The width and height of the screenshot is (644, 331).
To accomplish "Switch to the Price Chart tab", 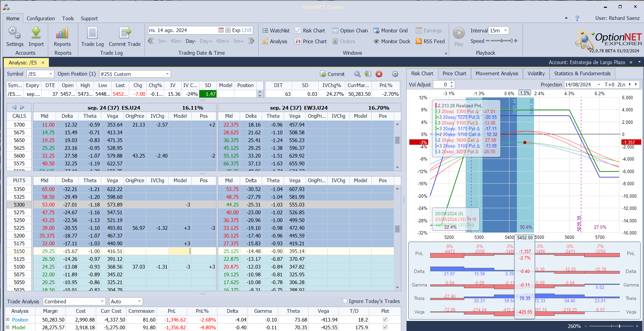I will click(x=454, y=74).
